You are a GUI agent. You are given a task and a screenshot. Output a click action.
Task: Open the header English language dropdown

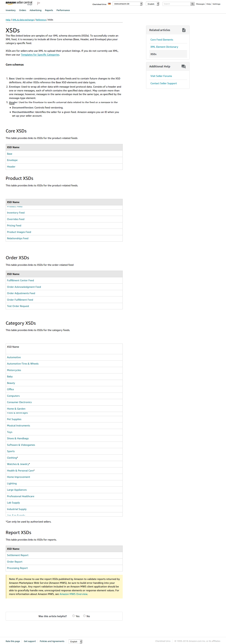pos(152,4)
